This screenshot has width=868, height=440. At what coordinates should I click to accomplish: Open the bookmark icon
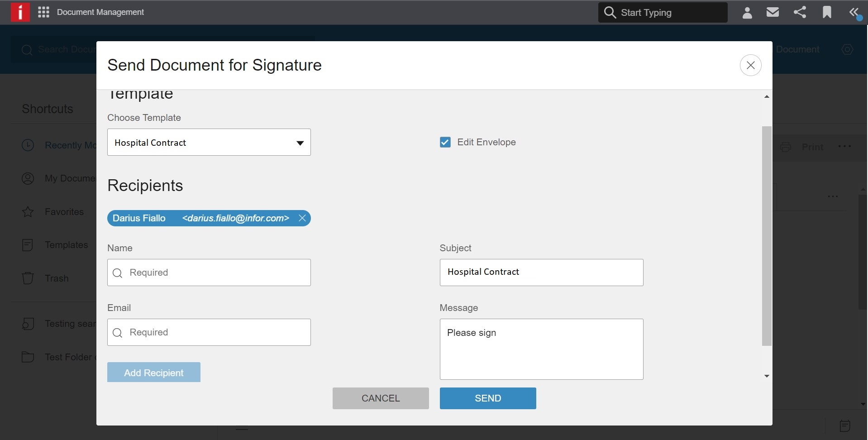tap(827, 12)
